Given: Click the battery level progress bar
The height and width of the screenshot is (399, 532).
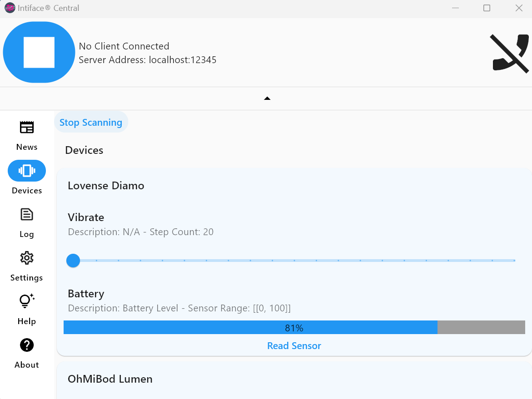Looking at the screenshot, I should (294, 327).
